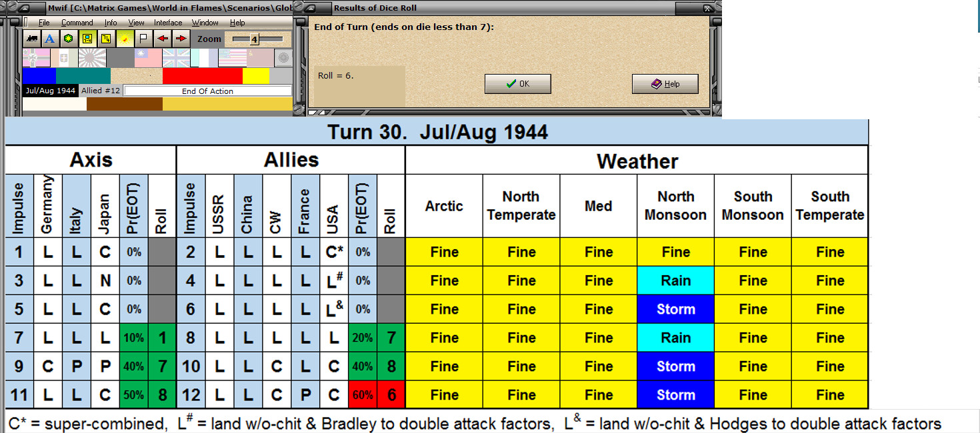Click the N cell in Japan column

105,280
